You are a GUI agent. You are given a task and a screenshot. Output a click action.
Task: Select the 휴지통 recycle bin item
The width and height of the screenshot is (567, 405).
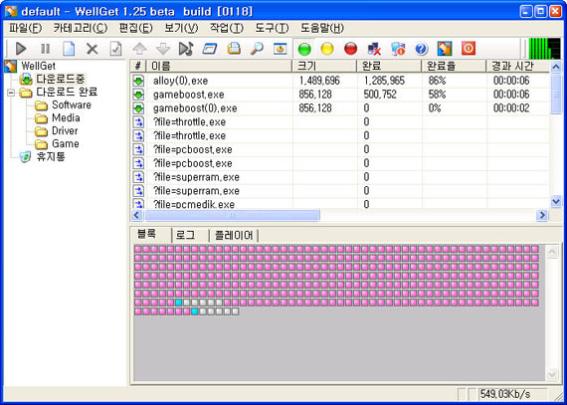(51, 157)
